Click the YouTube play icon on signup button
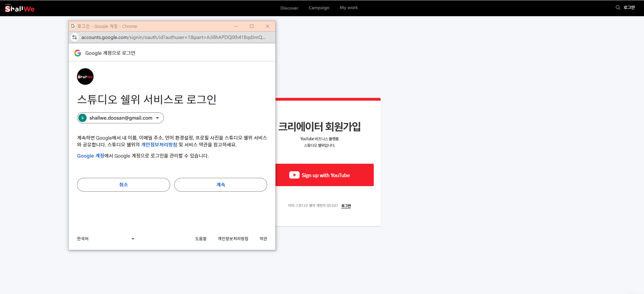This screenshot has width=644, height=294. [294, 175]
